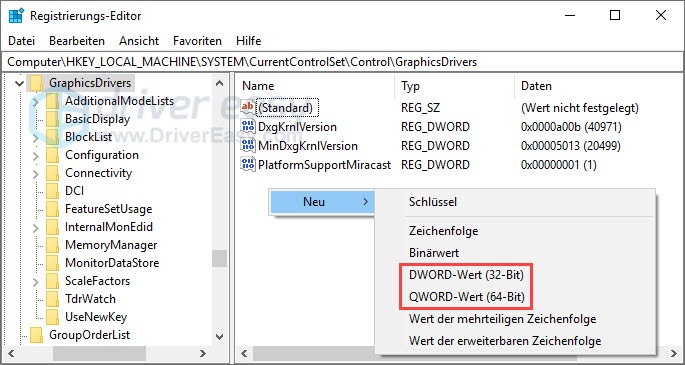
Task: Click the InternalMonEdid folder icon
Action: point(52,227)
